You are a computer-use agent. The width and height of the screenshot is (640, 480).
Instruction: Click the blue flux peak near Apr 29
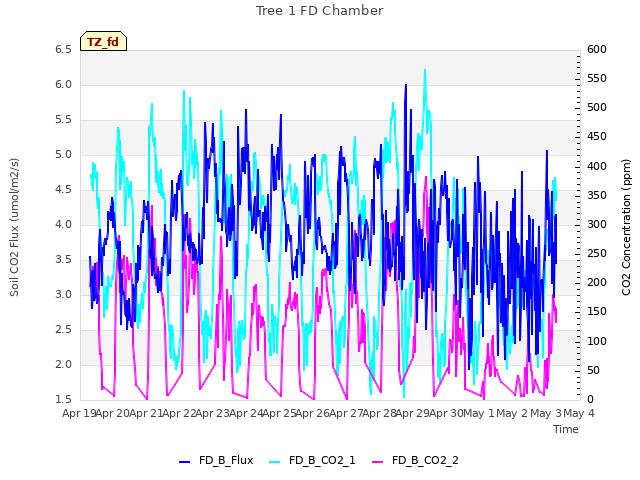(406, 85)
